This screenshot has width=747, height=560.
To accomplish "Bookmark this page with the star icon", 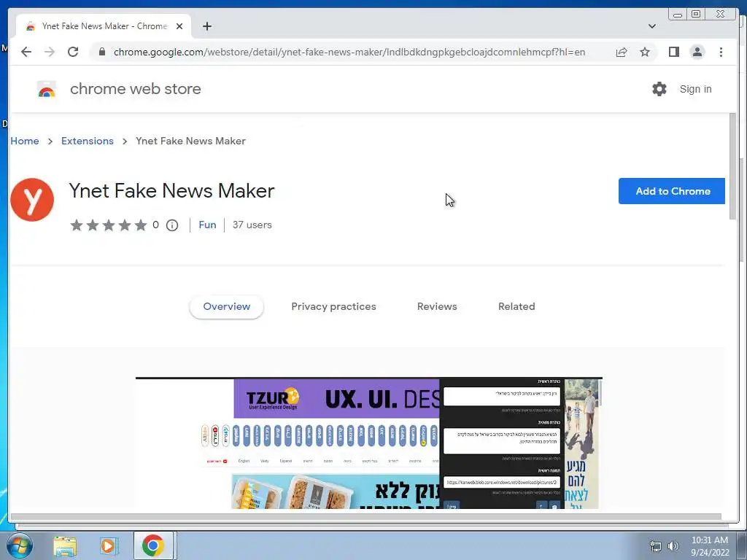I will point(645,52).
